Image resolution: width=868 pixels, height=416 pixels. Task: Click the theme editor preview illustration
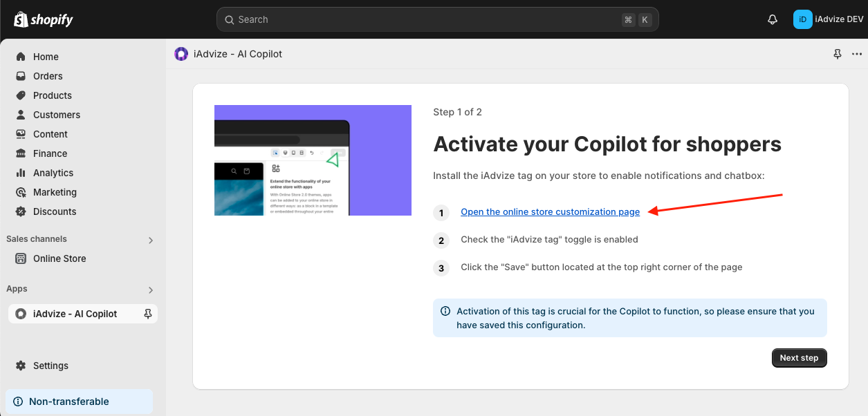point(313,160)
